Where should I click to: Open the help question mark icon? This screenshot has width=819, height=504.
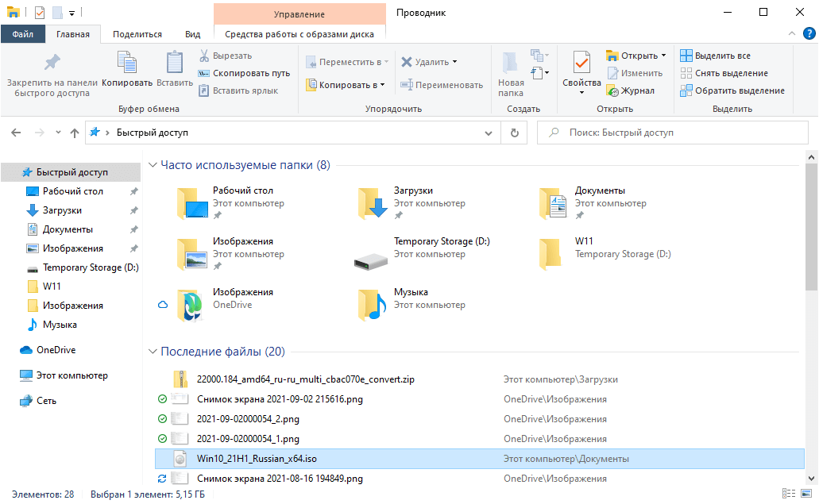point(809,33)
